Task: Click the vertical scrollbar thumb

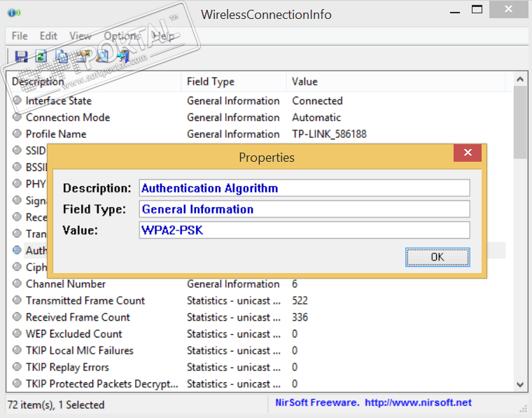Action: coord(520,122)
